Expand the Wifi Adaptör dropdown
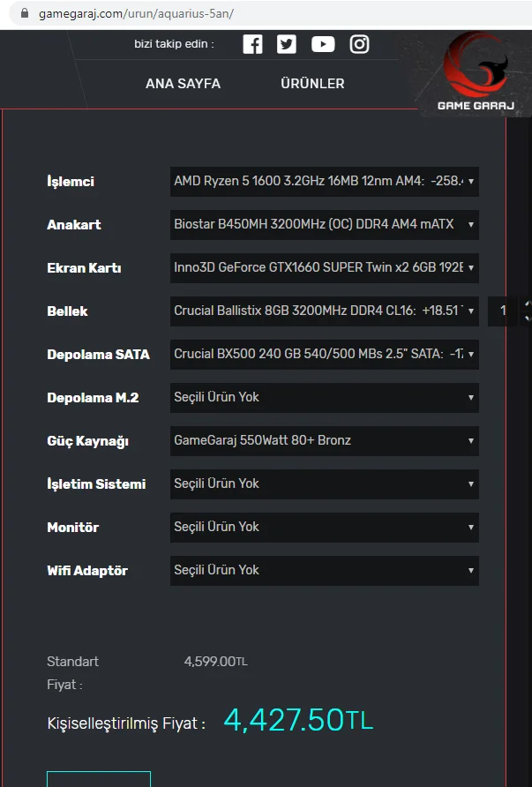Viewport: 532px width, 787px height. point(324,570)
